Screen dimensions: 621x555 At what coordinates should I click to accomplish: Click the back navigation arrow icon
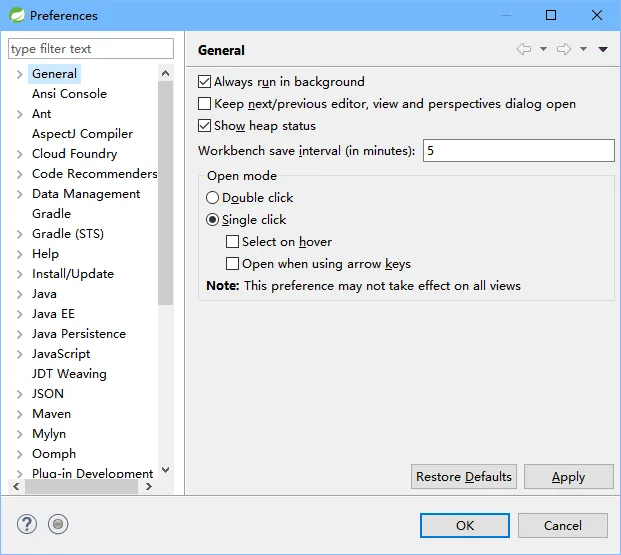coord(524,50)
